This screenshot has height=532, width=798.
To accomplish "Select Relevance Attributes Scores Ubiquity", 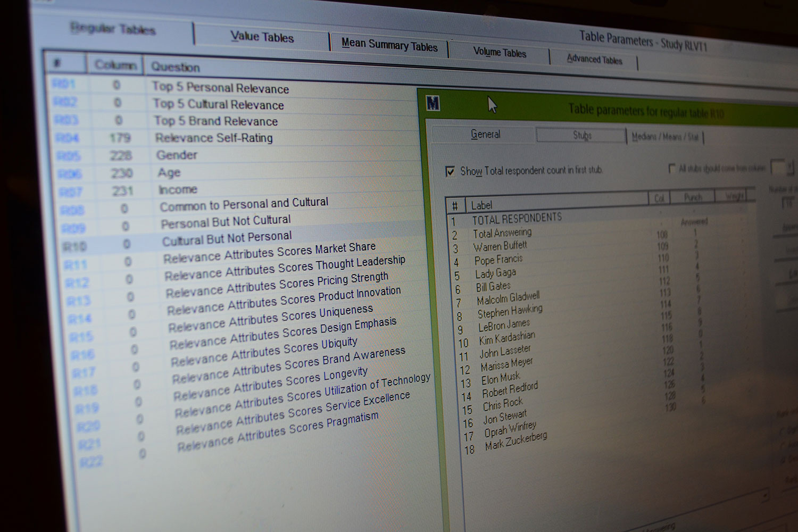I will [264, 352].
